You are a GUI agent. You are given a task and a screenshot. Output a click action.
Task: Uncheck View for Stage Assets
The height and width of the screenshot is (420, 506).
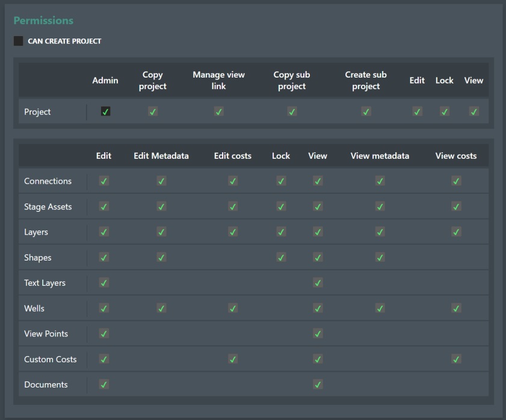pos(318,206)
